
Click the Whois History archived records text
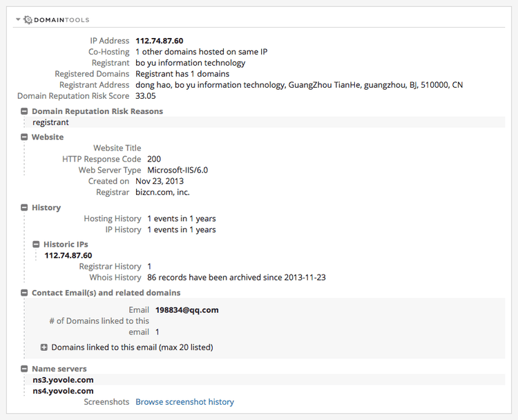[236, 278]
